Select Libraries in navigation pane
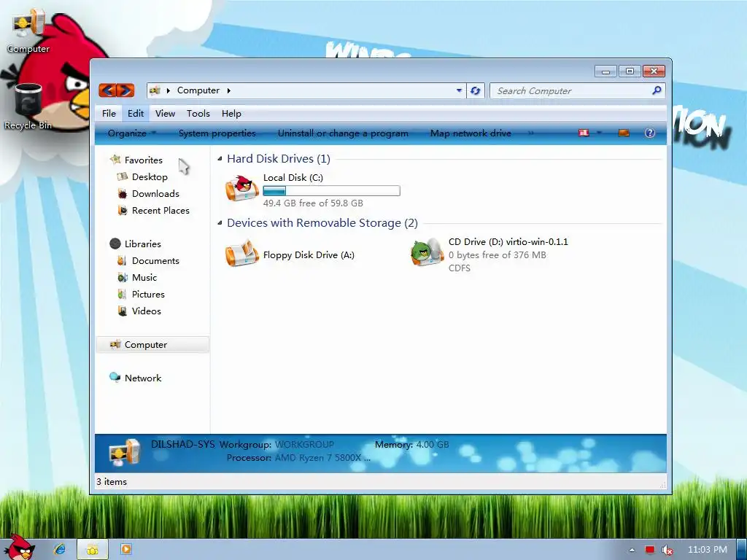The width and height of the screenshot is (747, 560). pos(143,244)
